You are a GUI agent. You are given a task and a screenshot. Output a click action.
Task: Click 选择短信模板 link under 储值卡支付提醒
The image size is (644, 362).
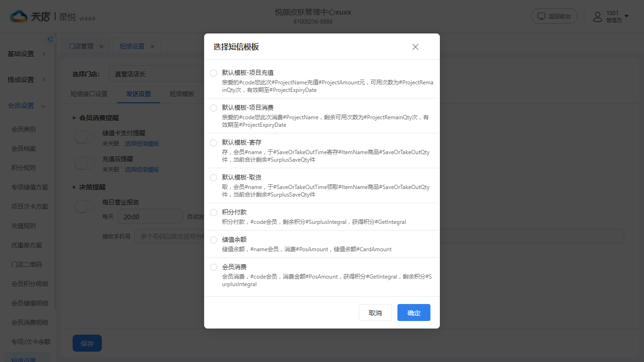point(142,143)
